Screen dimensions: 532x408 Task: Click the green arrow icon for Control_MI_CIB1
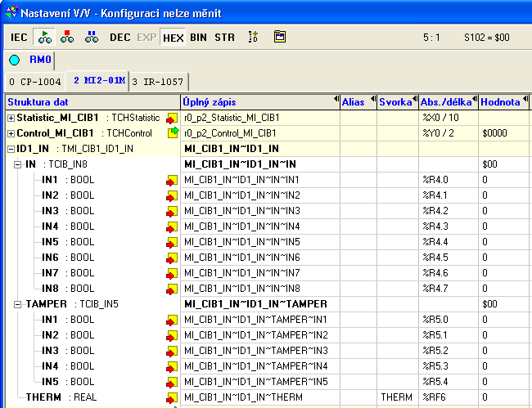173,132
